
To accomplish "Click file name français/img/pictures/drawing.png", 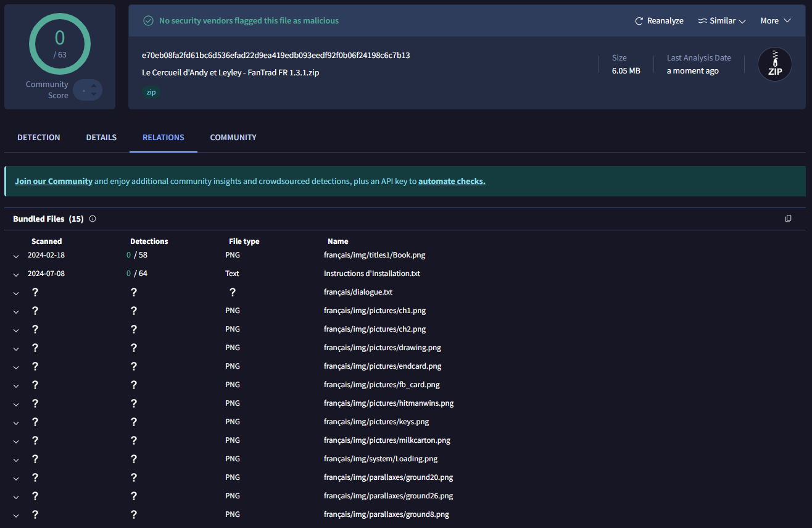I will point(383,348).
